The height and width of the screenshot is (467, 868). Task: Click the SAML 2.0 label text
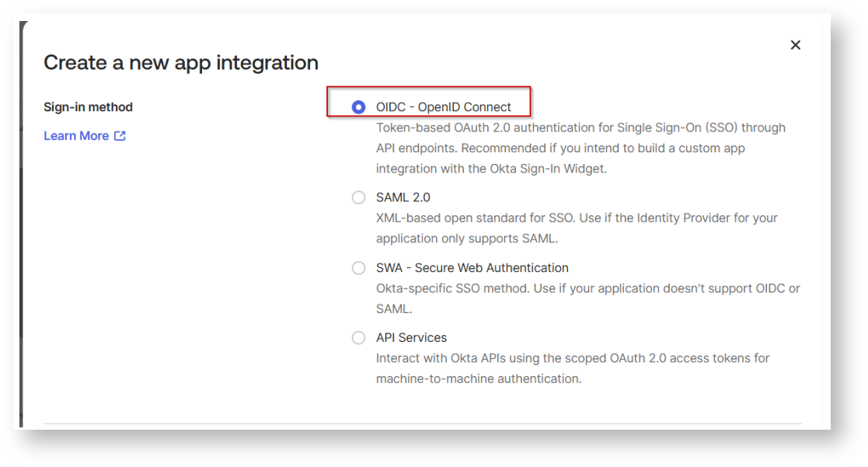pyautogui.click(x=403, y=197)
